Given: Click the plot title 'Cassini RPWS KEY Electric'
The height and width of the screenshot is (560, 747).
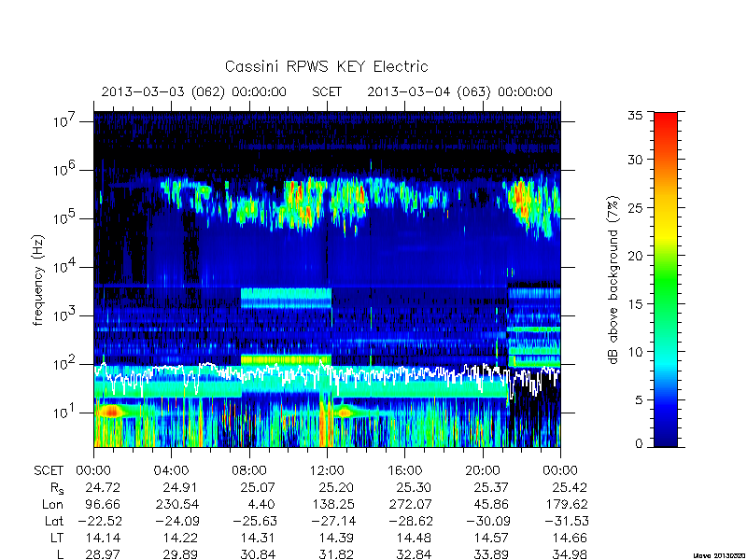Looking at the screenshot, I should tap(326, 66).
